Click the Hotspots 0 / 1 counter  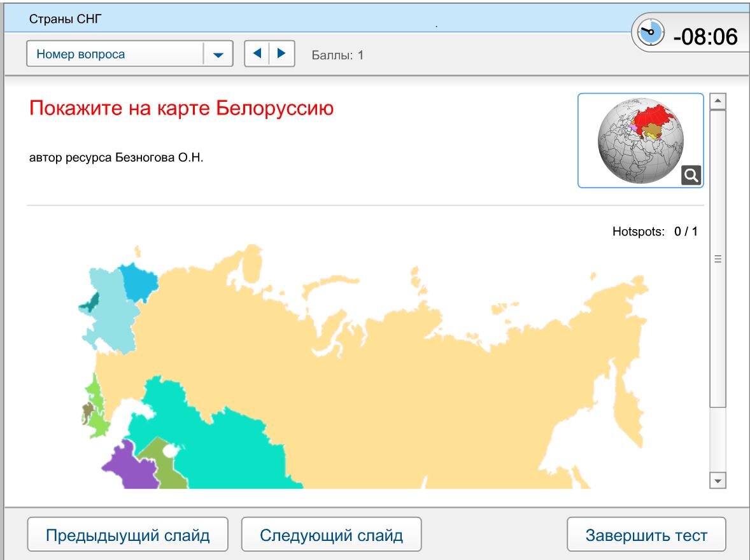click(x=654, y=232)
